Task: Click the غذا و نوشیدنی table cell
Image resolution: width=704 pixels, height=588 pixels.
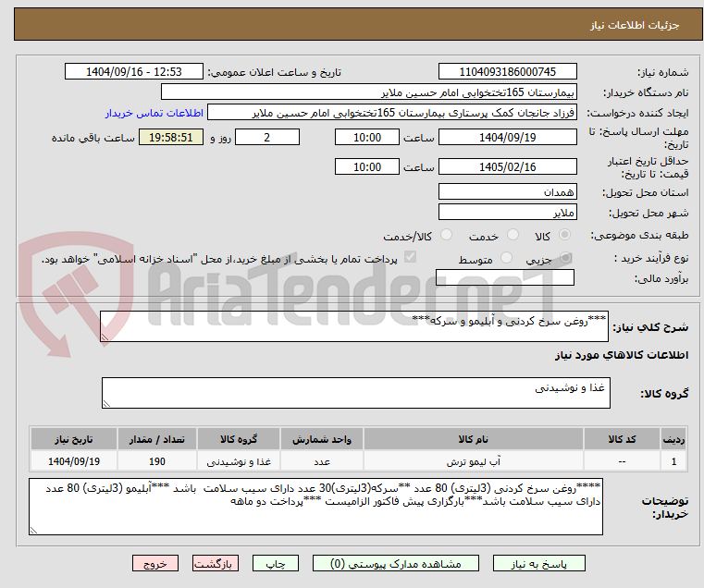Action: [x=239, y=461]
